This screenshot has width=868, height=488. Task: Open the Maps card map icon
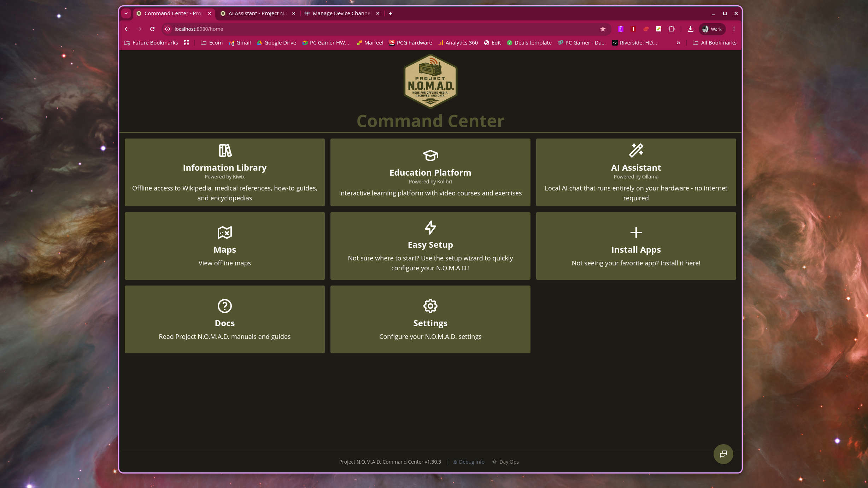(224, 233)
